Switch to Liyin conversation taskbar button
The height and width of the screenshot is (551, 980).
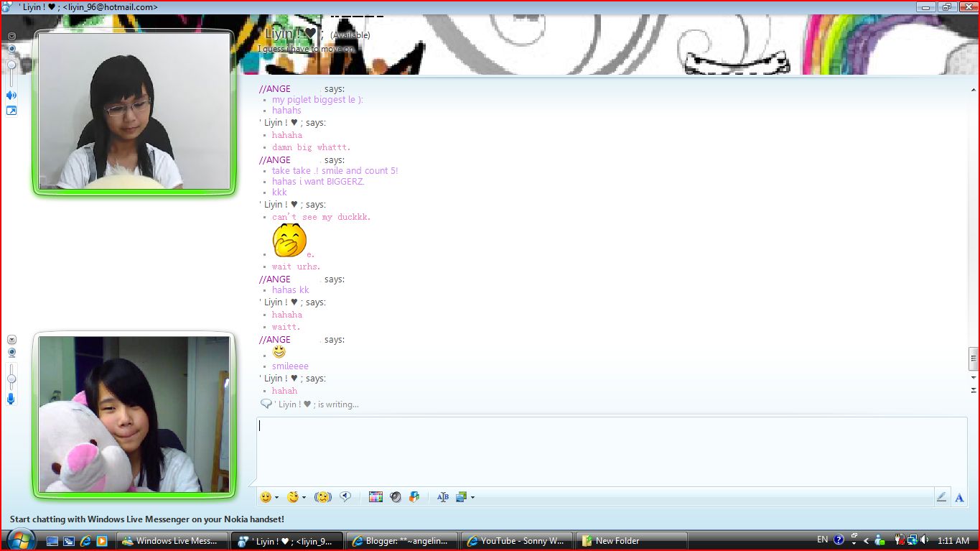pos(287,541)
